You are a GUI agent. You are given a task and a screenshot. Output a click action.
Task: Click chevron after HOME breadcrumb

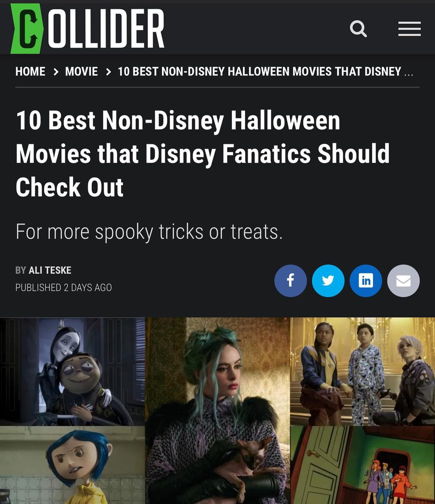point(56,72)
